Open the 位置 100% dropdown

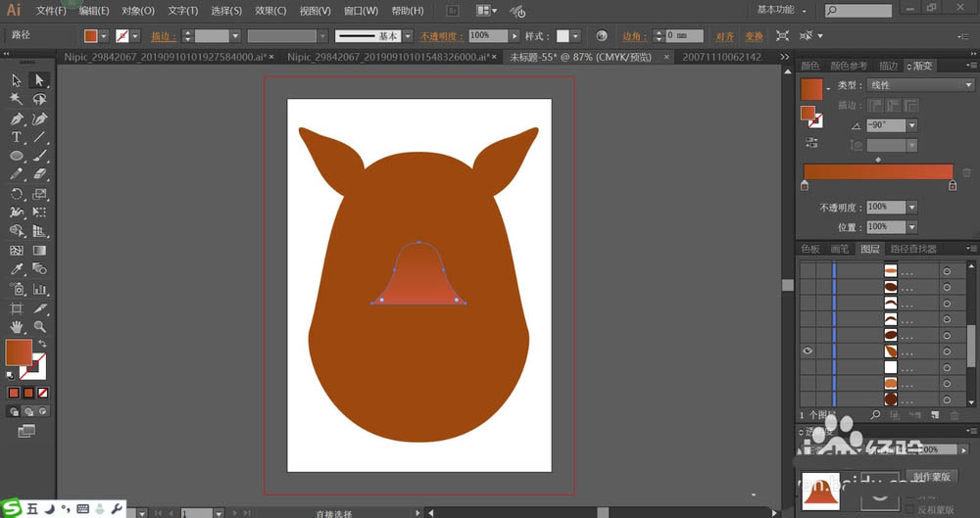[x=912, y=227]
